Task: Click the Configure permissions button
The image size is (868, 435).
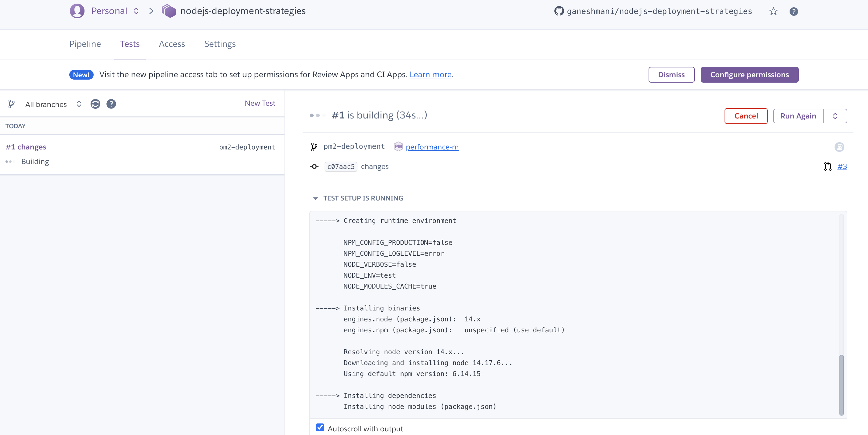Action: click(x=749, y=75)
